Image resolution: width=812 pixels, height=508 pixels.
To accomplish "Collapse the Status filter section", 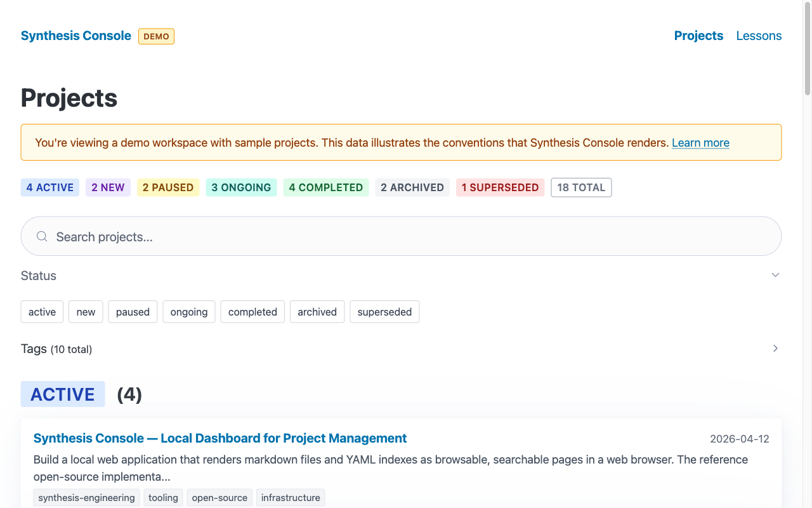I will 775,275.
